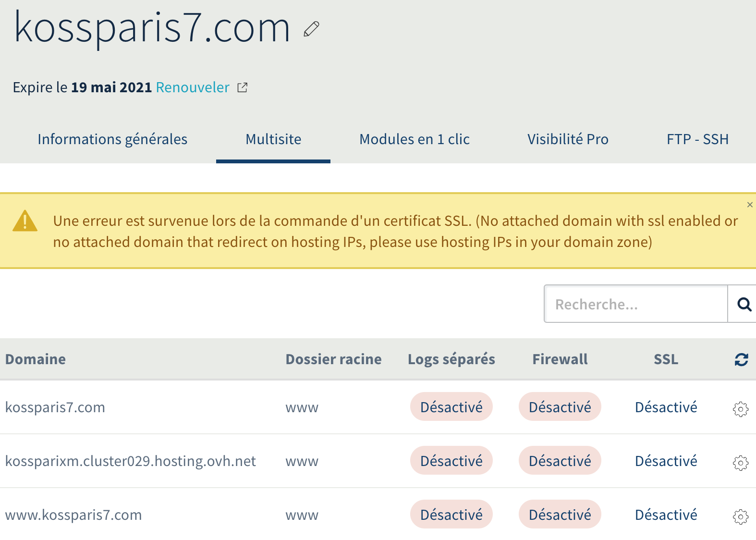Viewport: 756px width, 540px height.
Task: Click the SSL Désactivé status for kossparixm.cluster029.hosting.ovh.net
Action: coord(666,461)
